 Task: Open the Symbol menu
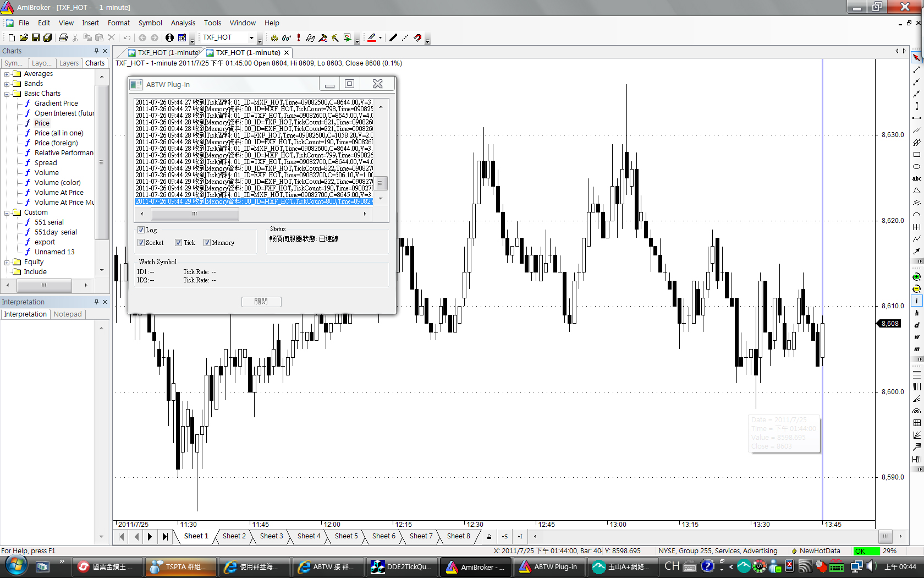(150, 23)
